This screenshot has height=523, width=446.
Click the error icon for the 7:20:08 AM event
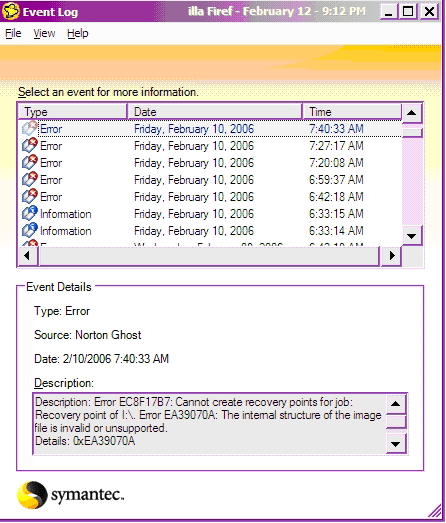(x=30, y=162)
